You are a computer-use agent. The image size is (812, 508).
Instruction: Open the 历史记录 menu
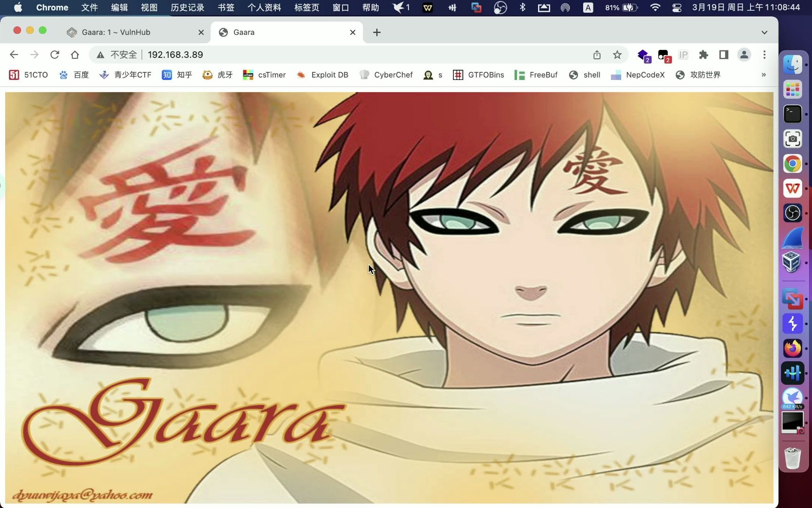[x=187, y=8]
